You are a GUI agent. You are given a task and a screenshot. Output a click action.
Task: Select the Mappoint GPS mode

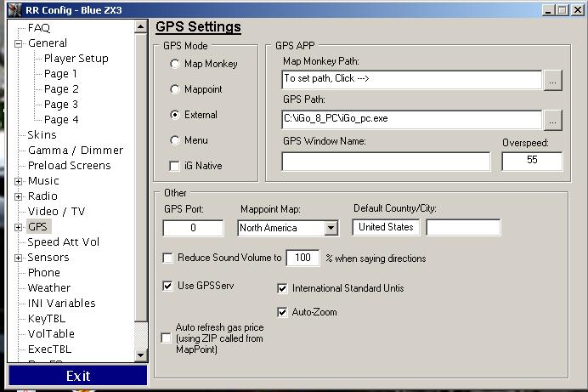click(175, 89)
